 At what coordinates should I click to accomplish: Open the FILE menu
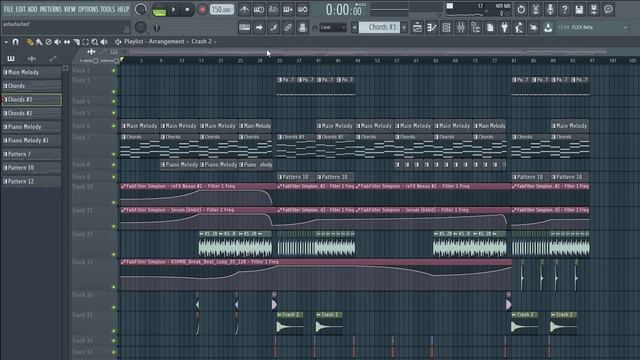click(8, 9)
